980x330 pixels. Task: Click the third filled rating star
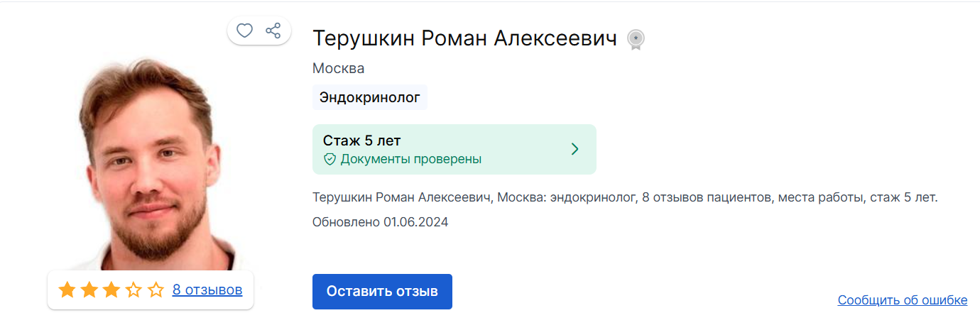[111, 290]
